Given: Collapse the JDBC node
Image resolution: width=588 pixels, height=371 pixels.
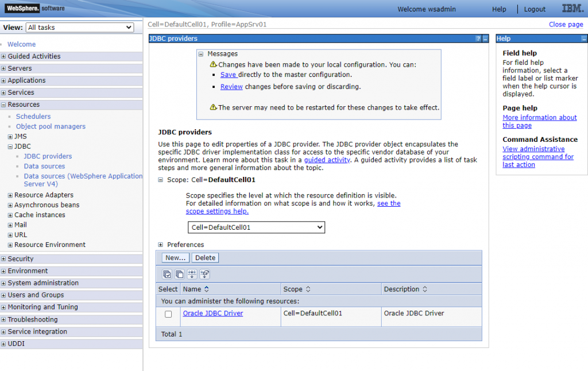Looking at the screenshot, I should [10, 146].
